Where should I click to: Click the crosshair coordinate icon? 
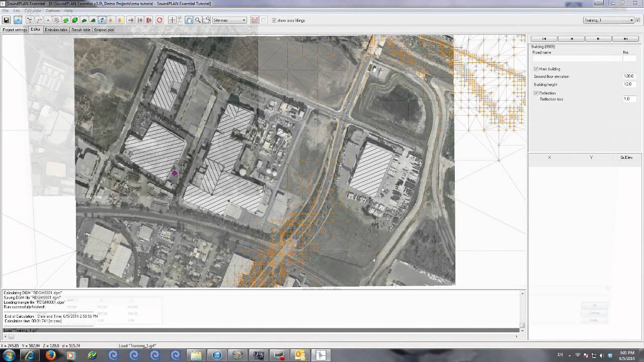point(172,20)
